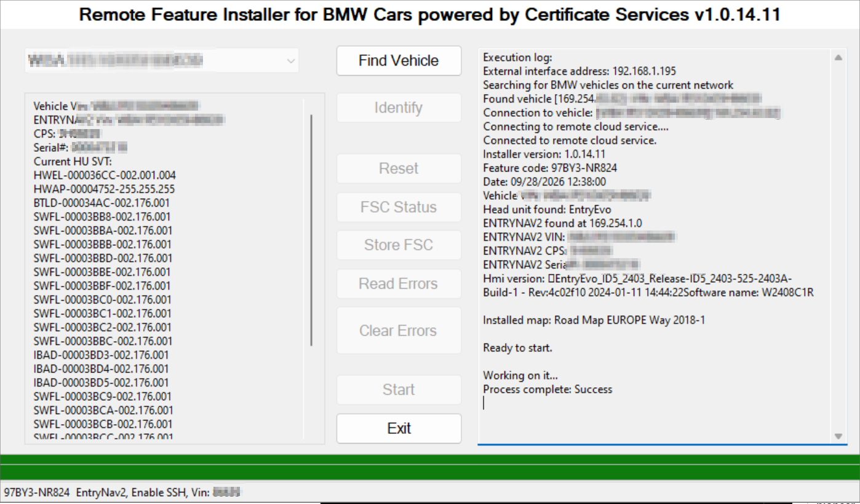Image resolution: width=860 pixels, height=504 pixels.
Task: Select line HWEL-000036CC-002.001.004
Action: tap(105, 175)
